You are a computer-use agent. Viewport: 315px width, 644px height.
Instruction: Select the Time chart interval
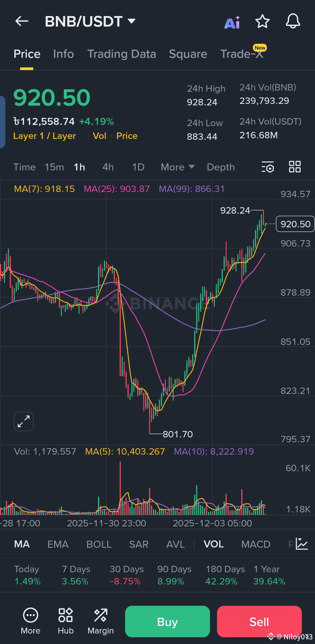pos(24,167)
